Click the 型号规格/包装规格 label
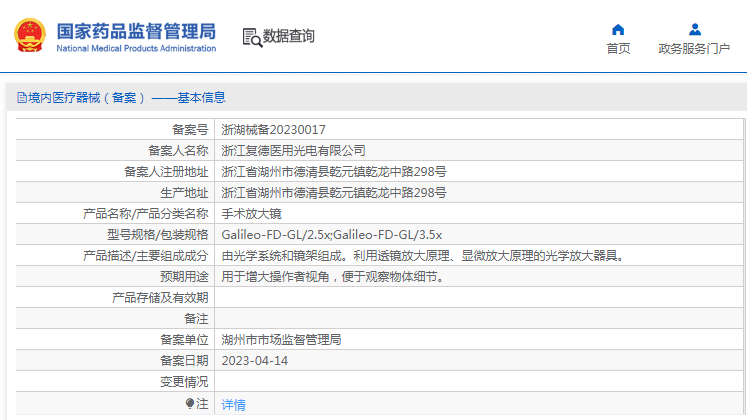747x420 pixels. 158,235
